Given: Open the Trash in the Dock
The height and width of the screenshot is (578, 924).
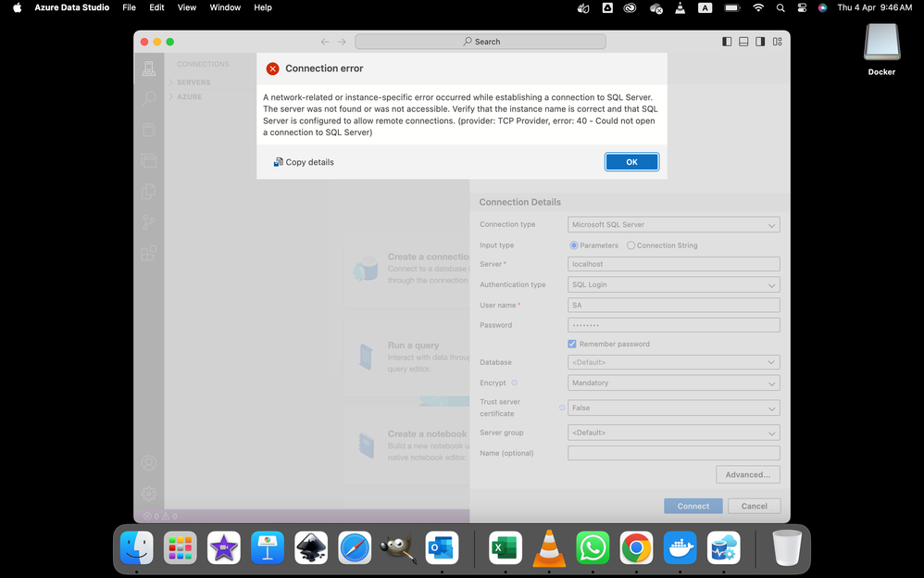Looking at the screenshot, I should pyautogui.click(x=787, y=547).
